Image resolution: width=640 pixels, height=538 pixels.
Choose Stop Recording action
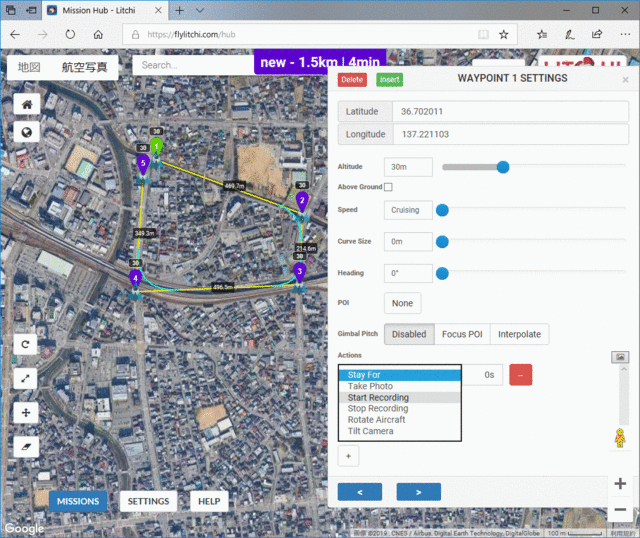[x=400, y=409]
